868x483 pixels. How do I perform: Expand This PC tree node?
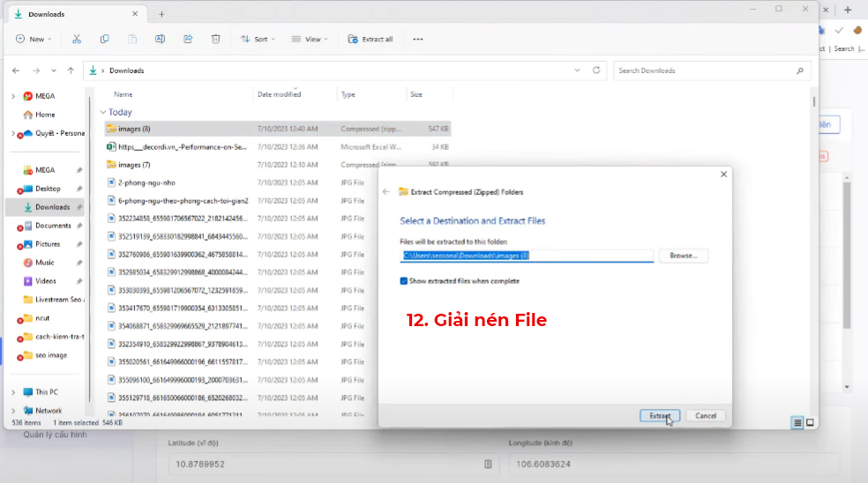click(13, 392)
